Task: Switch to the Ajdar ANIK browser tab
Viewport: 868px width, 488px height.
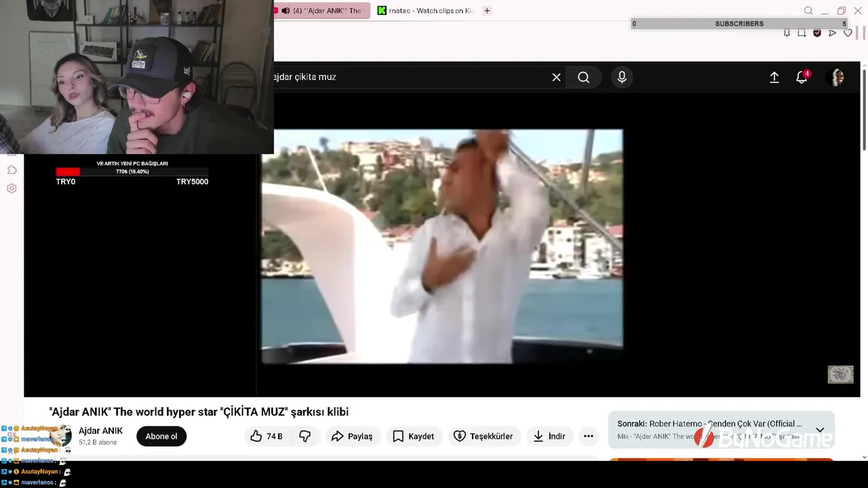Action: point(322,11)
